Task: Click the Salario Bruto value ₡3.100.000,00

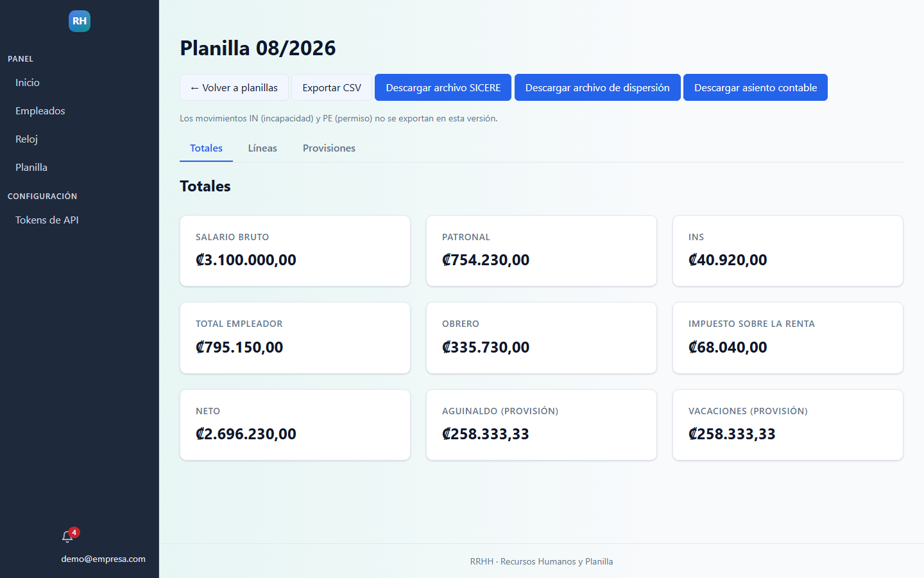Action: [246, 260]
